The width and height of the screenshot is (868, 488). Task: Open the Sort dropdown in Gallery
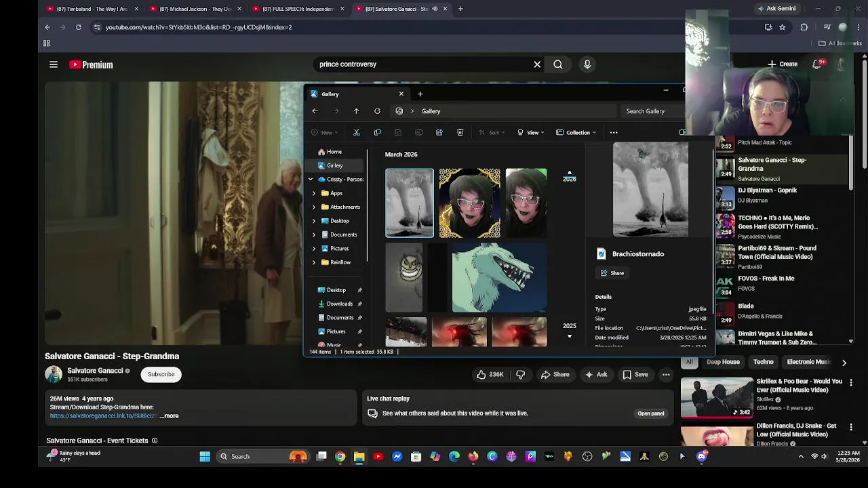[x=492, y=133]
